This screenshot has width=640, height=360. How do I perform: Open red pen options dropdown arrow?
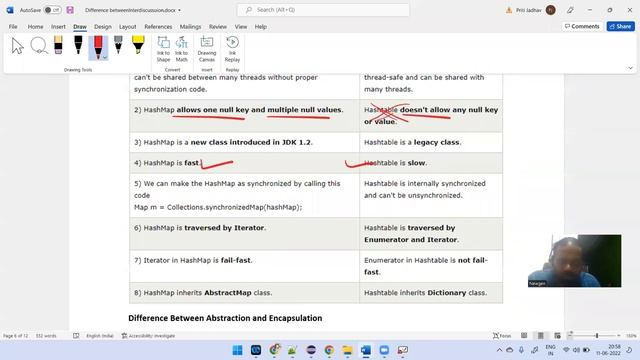coord(105,58)
